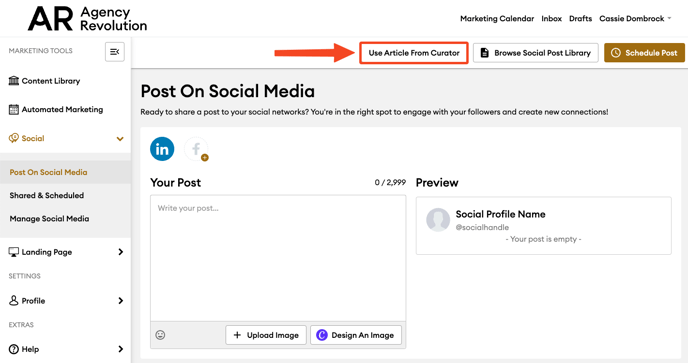
Task: Go to Manage Social Media
Action: tap(49, 219)
